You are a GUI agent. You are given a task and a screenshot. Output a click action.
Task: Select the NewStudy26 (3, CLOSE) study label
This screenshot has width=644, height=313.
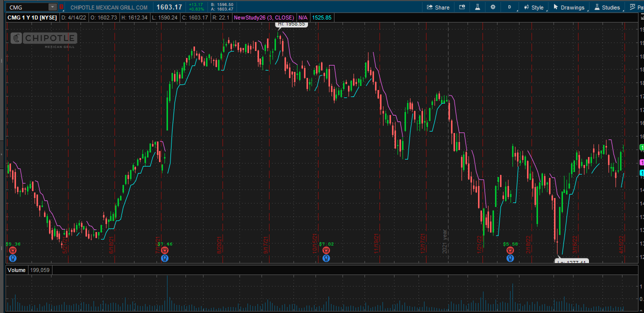click(264, 17)
